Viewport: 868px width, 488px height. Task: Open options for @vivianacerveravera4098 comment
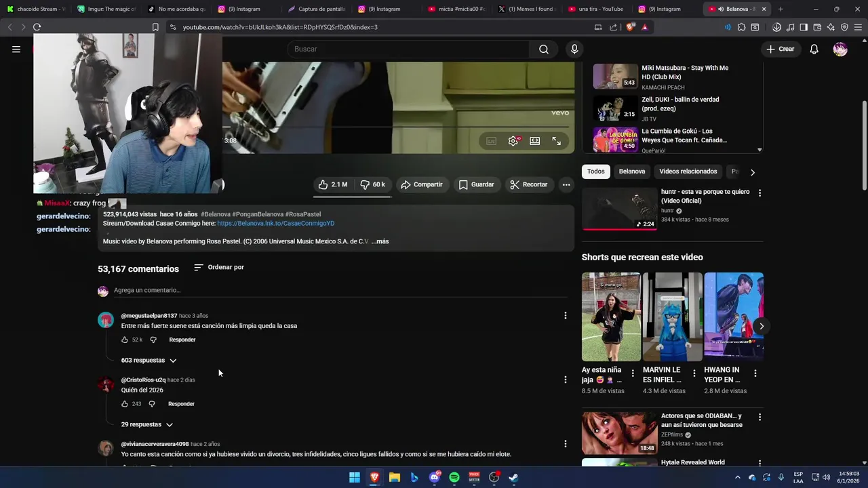coord(565,444)
